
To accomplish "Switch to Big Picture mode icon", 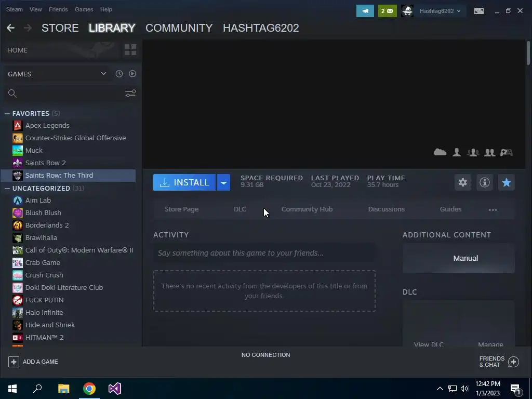I will 478,11.
